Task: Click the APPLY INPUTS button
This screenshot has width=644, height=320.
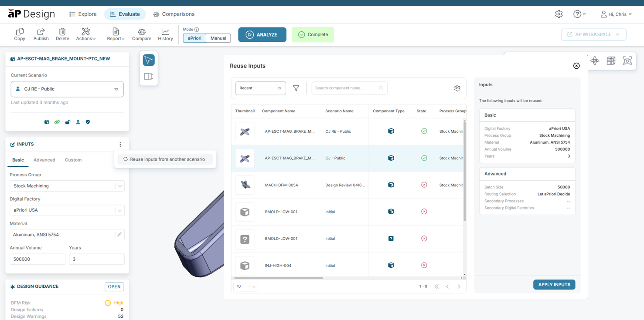Action: [x=554, y=285]
